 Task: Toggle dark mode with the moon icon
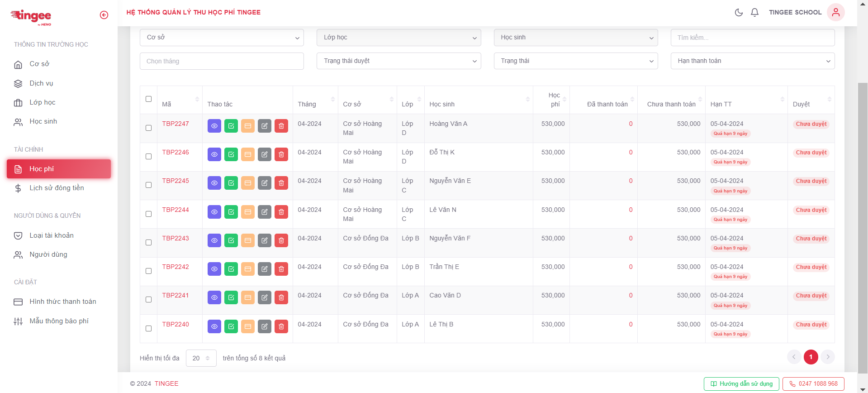tap(739, 12)
